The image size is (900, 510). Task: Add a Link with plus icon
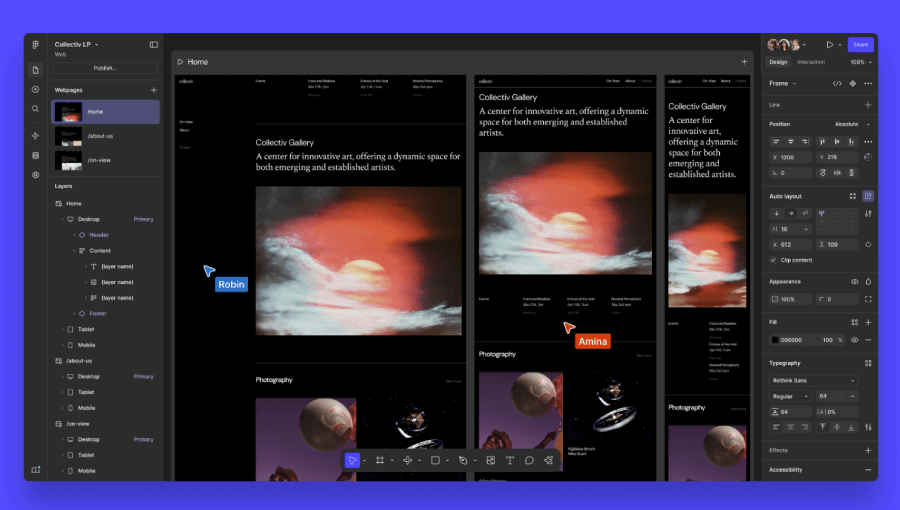tap(868, 105)
